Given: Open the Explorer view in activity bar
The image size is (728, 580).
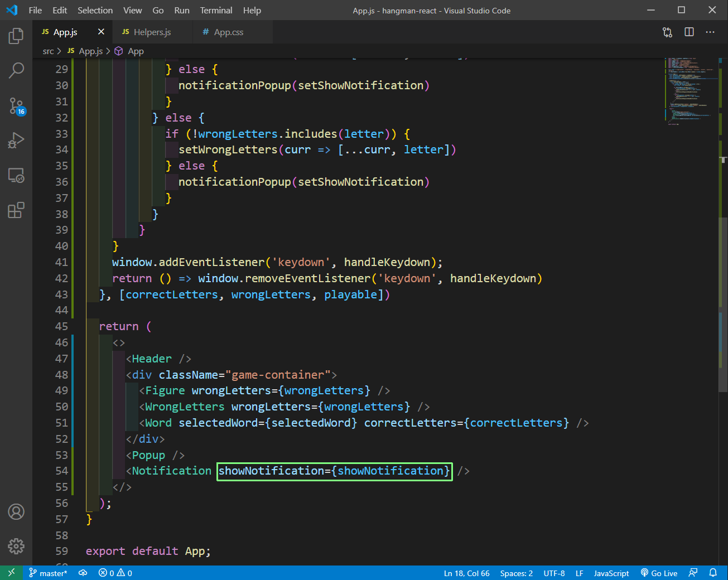Looking at the screenshot, I should click(16, 36).
